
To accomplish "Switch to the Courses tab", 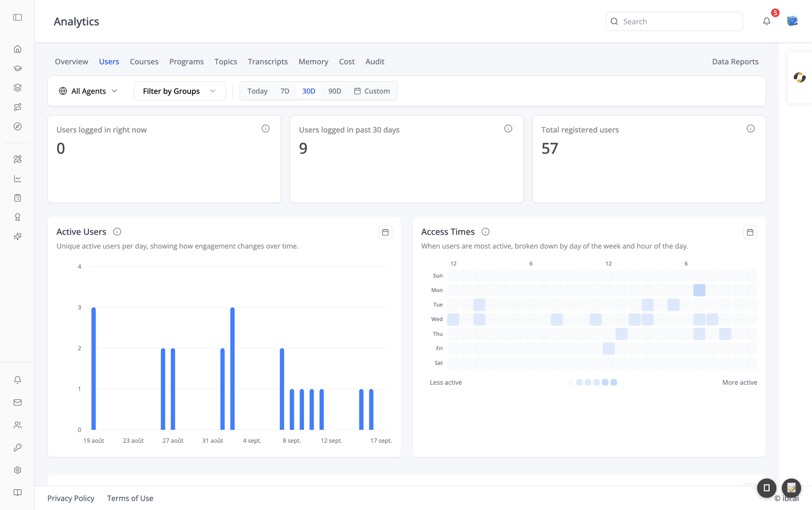I will click(144, 62).
